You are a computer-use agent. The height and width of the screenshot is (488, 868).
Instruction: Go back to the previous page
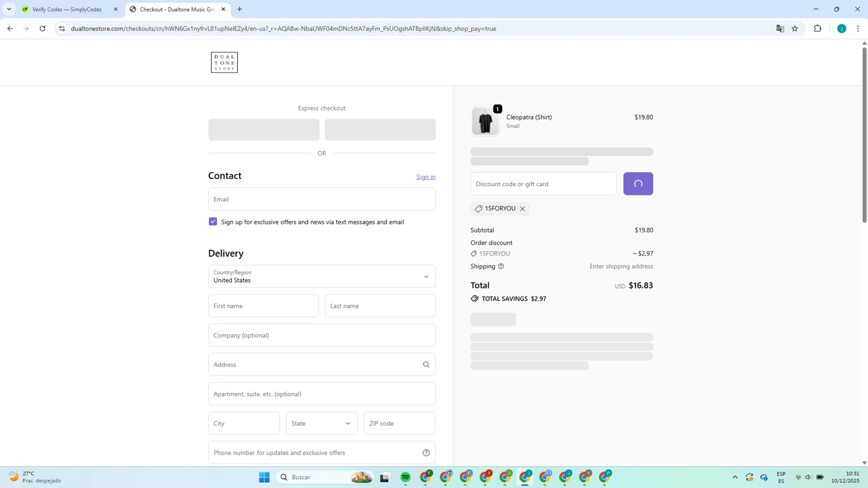pyautogui.click(x=10, y=28)
